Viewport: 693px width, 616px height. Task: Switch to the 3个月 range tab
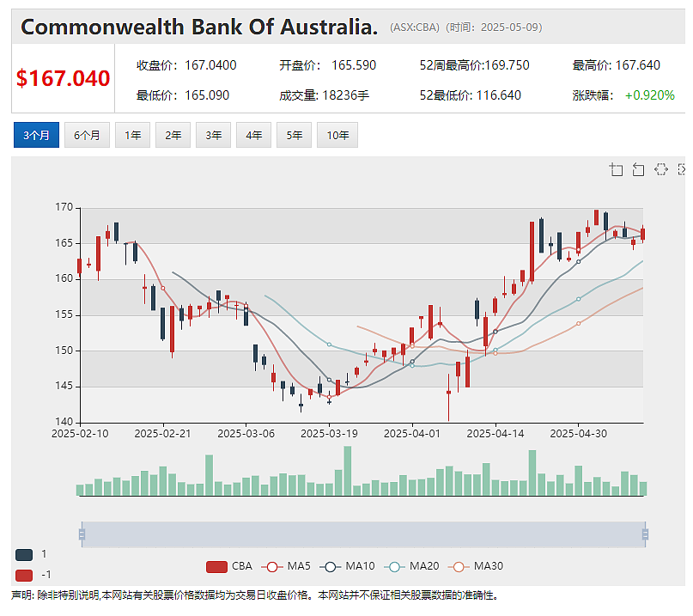click(x=36, y=135)
